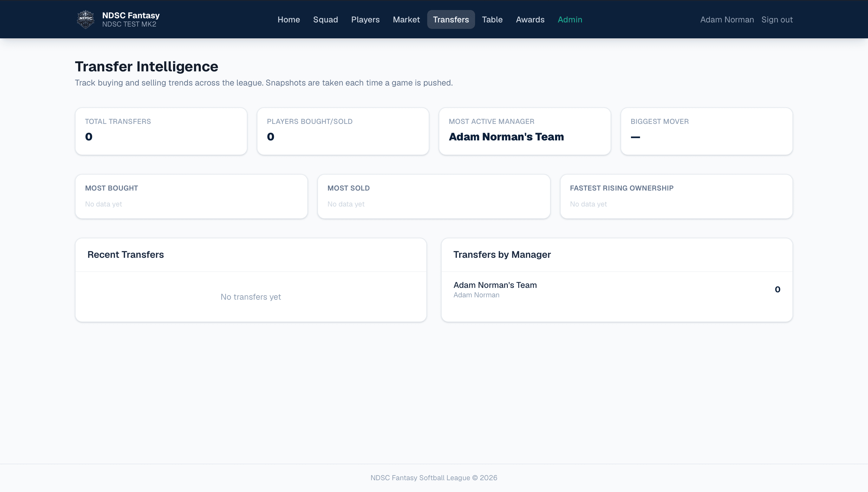Click the Biggest Mover dash value

[635, 137]
